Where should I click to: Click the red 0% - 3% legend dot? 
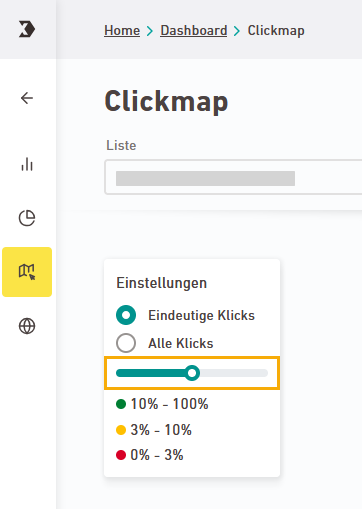121,455
